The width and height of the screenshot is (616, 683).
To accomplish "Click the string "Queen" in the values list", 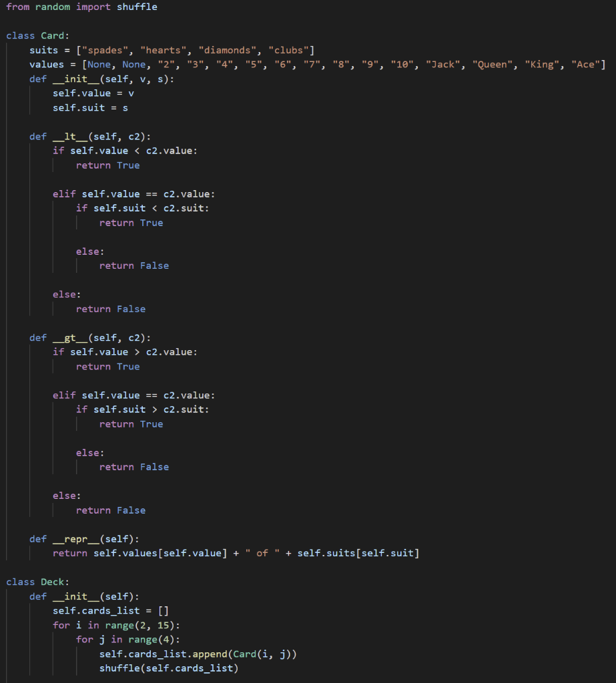I will tap(493, 64).
